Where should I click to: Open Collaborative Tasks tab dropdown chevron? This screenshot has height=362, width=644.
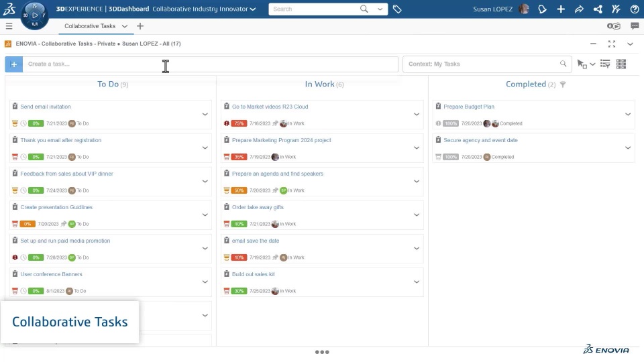(x=125, y=26)
